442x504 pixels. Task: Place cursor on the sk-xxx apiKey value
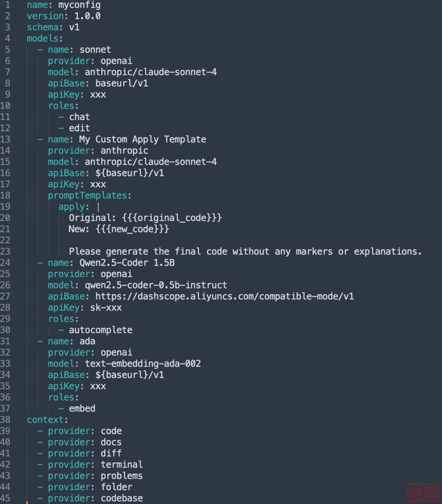106,308
